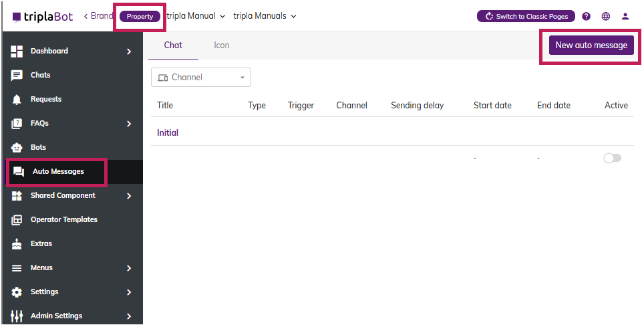Select the Chat tab
Viewport: 644px width, 325px height.
tap(173, 45)
